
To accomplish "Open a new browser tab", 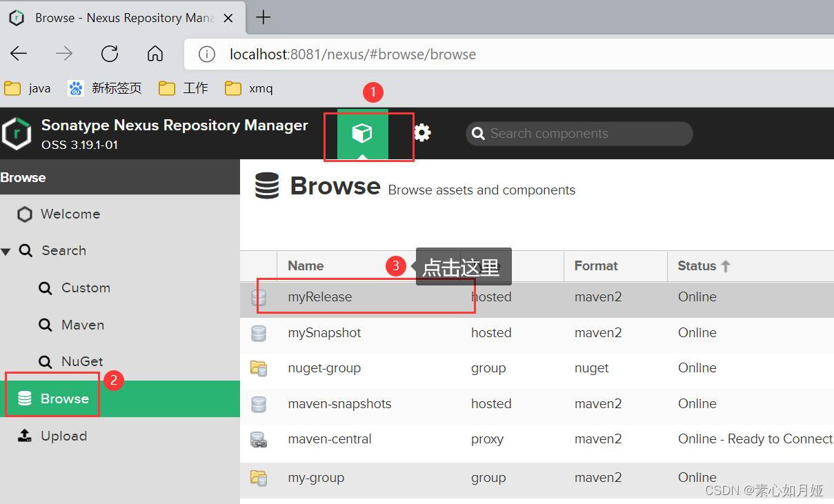I will point(263,17).
